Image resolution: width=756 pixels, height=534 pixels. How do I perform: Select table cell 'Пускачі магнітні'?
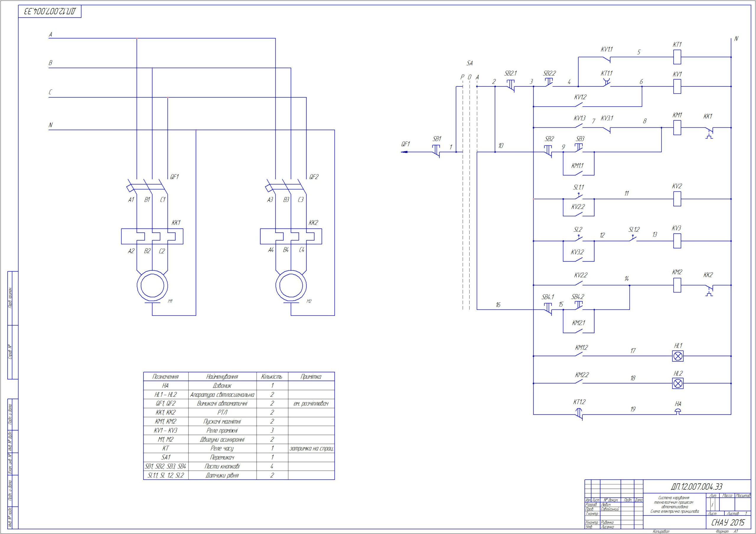pyautogui.click(x=222, y=422)
